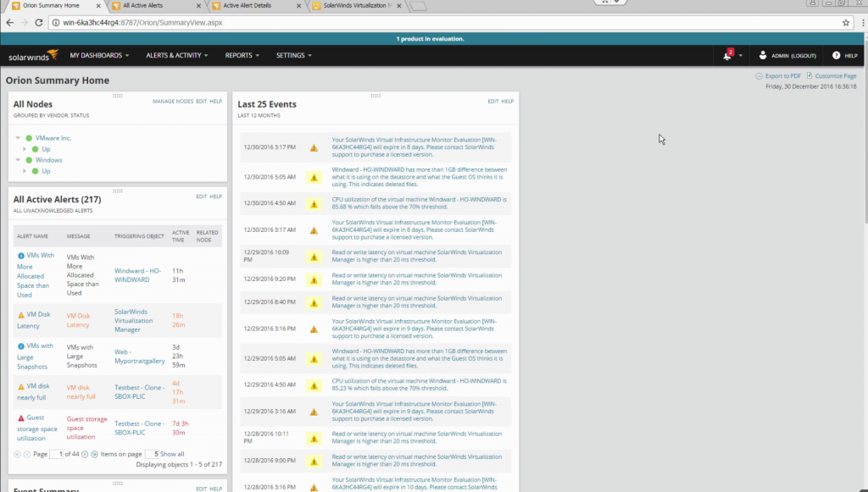Reload the page with refresh icon

tap(39, 23)
